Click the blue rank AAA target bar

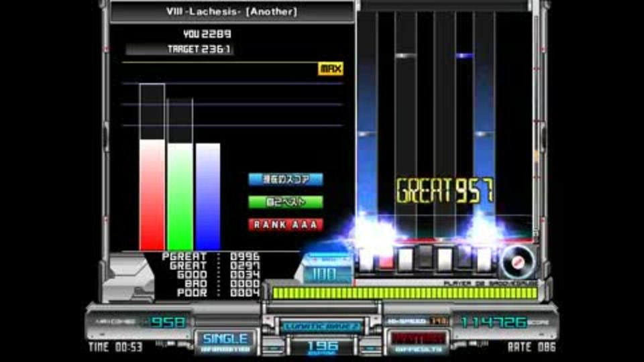[208, 196]
